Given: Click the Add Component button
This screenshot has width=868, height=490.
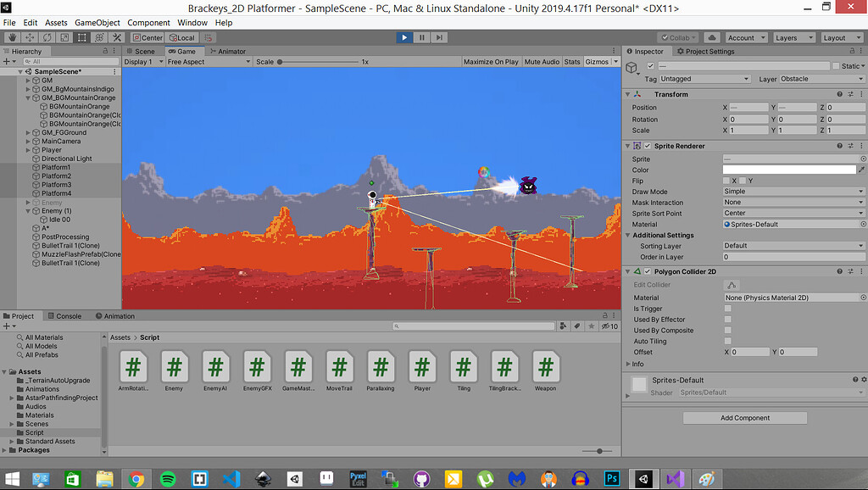Looking at the screenshot, I should point(744,417).
